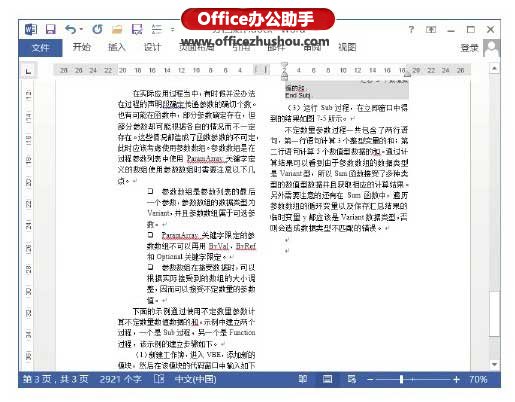Switch to web layout view
This screenshot has height=402, width=515.
(352, 379)
